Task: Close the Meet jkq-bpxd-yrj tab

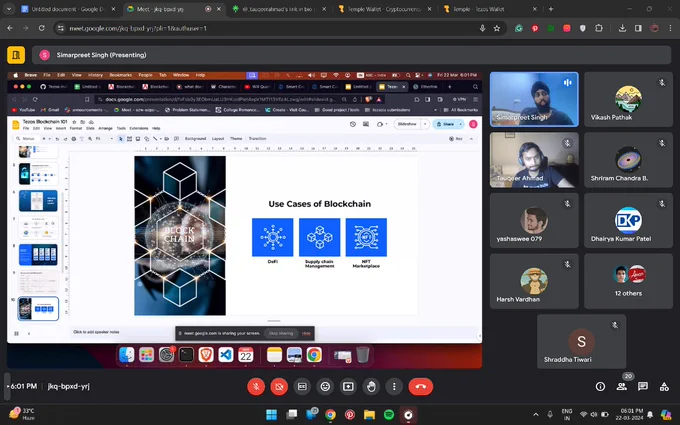Action: [x=219, y=9]
